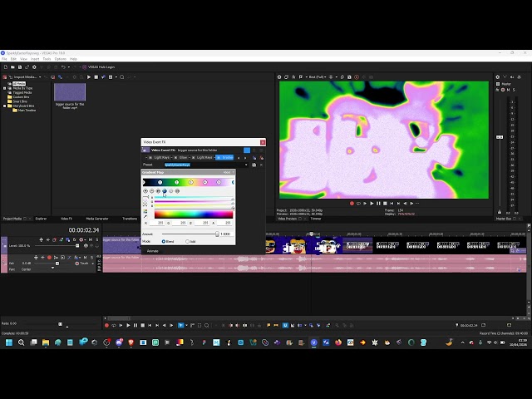Open project properties gear icon
The image size is (532, 399).
click(x=34, y=67)
